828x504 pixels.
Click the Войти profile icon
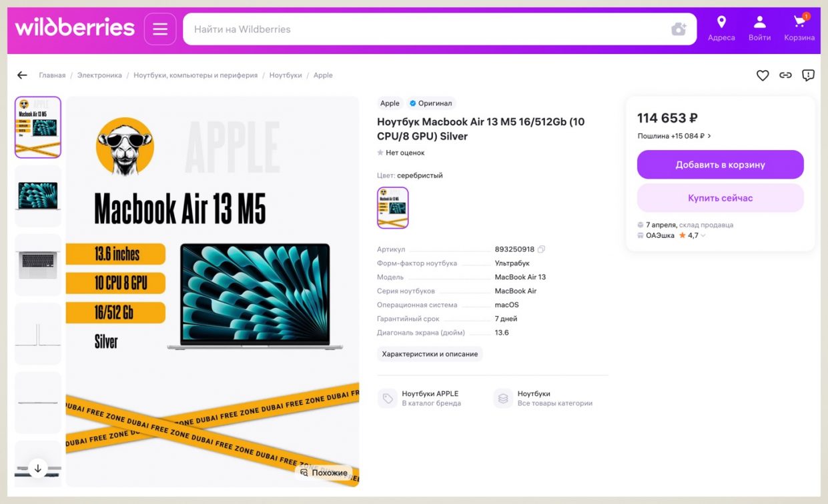[759, 29]
